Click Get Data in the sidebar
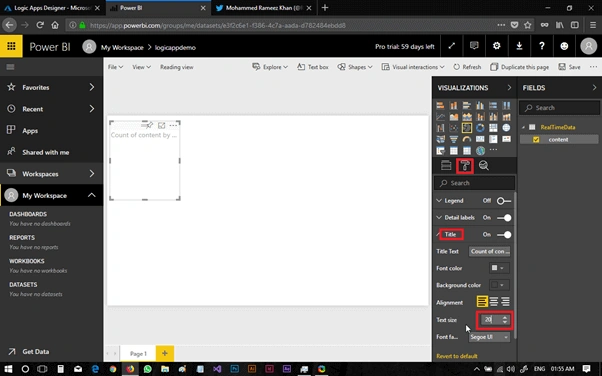This screenshot has height=376, width=602. coord(35,351)
